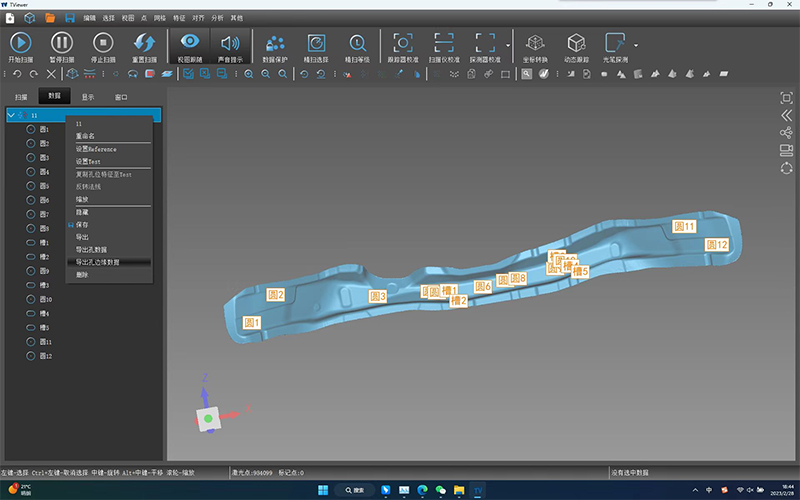
Task: Expand dropdown arrow next to 探测器校准
Action: tap(508, 45)
